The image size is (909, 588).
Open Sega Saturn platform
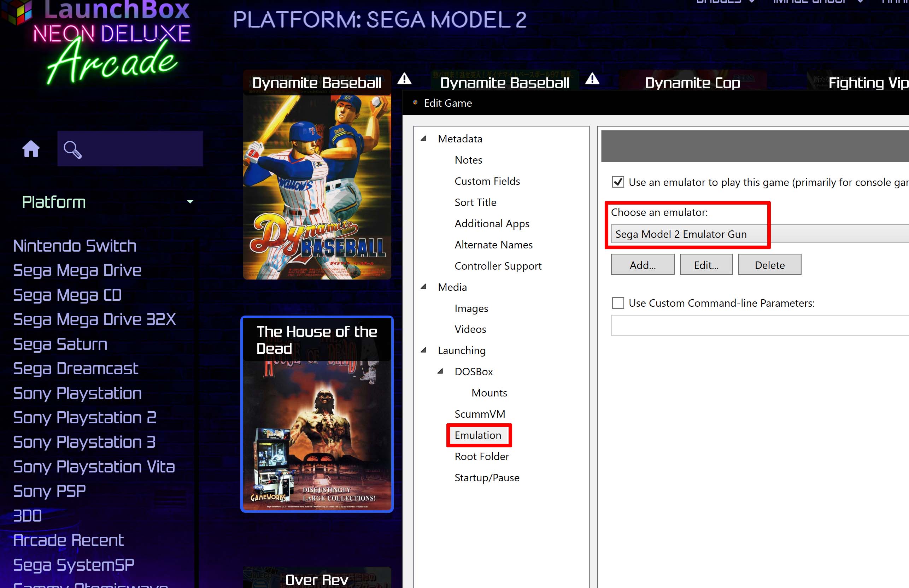(x=60, y=344)
